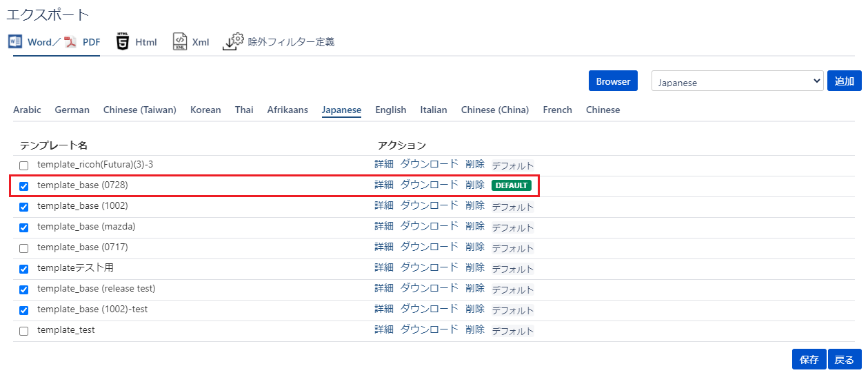Open the Html export icon
Screen dimensions: 868x386
[x=123, y=42]
